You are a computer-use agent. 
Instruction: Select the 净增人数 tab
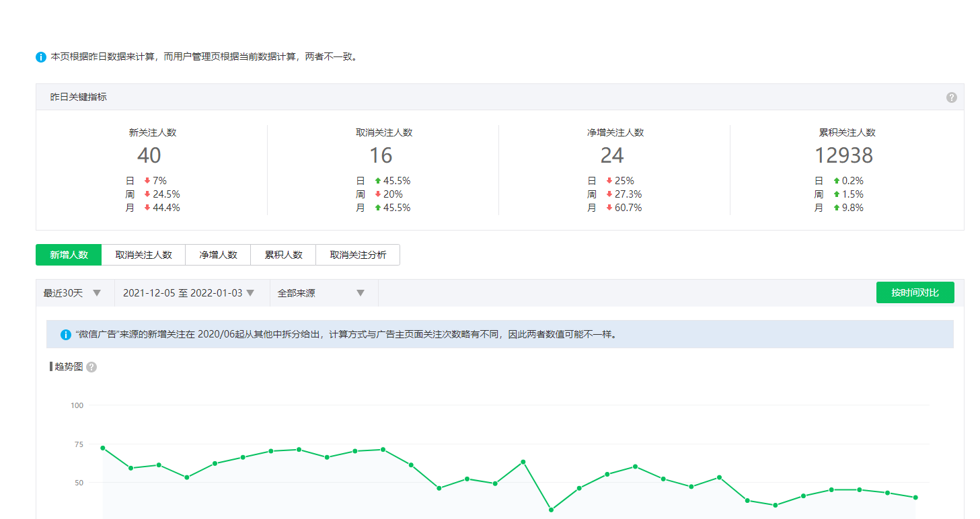[x=218, y=255]
